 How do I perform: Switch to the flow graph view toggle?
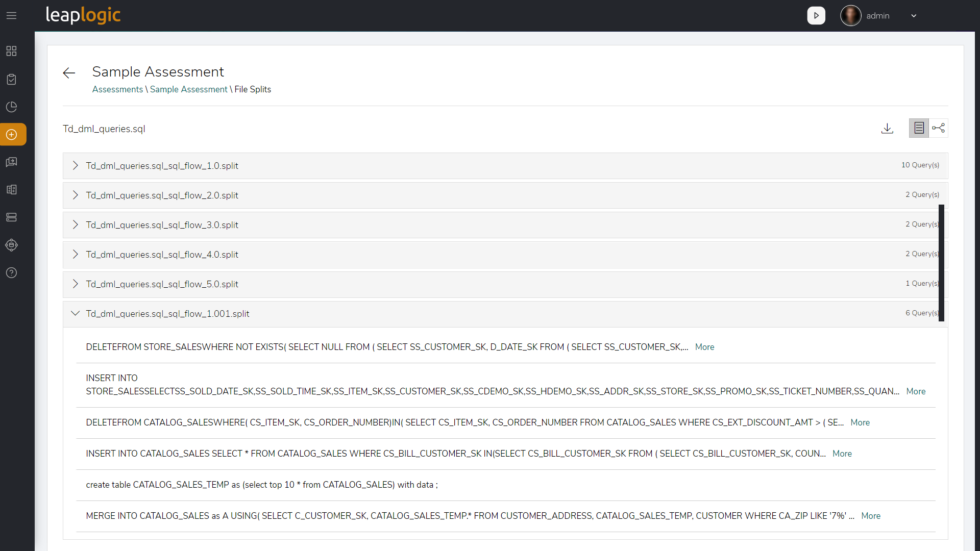939,128
